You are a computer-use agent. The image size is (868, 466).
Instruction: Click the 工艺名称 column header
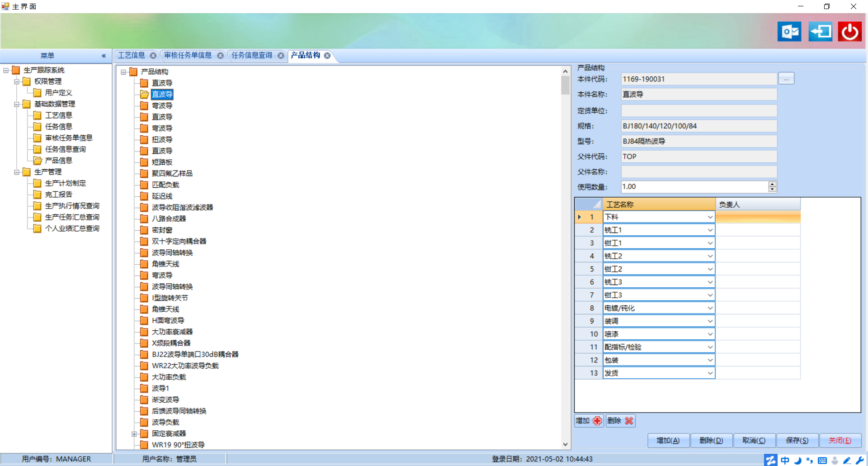659,204
